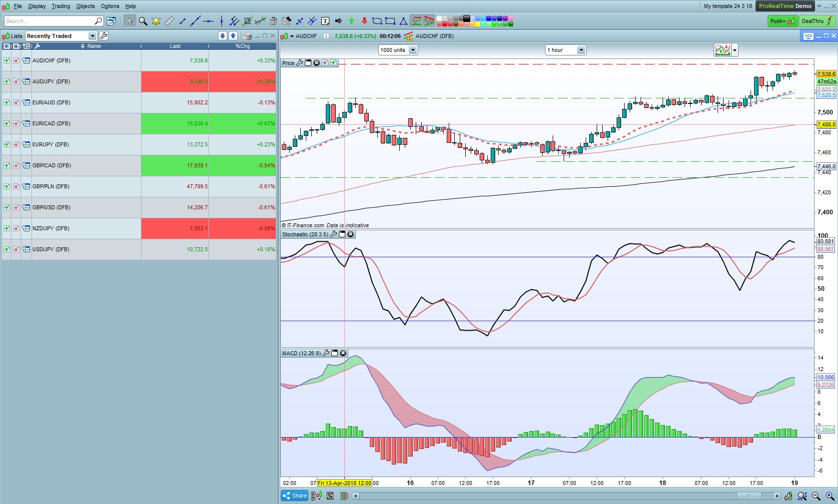Open the alert bell tool
Screen dimensions: 838x504
[156, 21]
